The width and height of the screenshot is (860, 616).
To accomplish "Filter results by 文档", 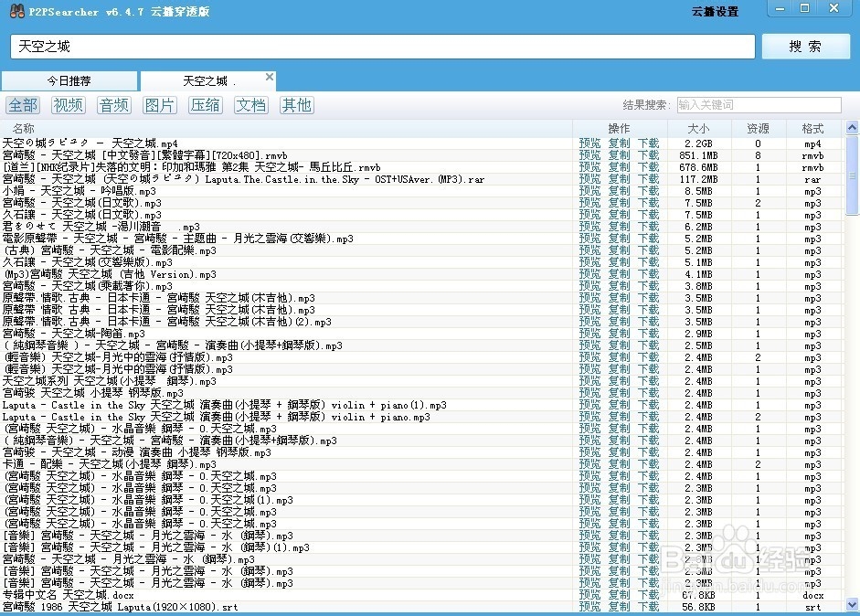I will pos(251,105).
